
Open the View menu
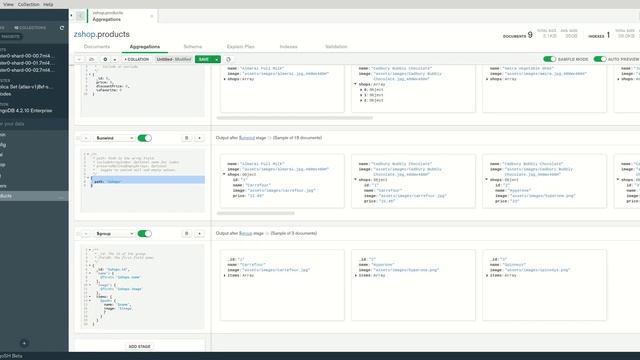click(8, 4)
